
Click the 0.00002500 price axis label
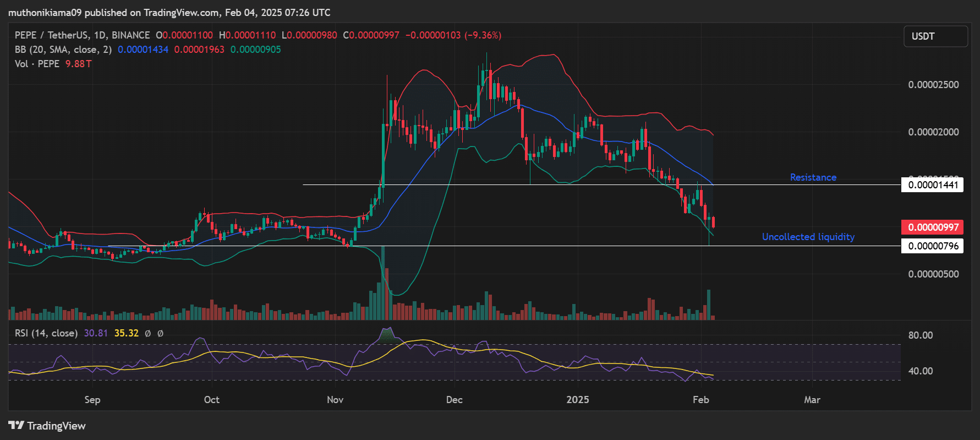(x=933, y=85)
